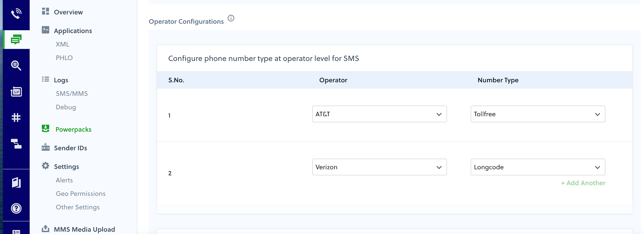This screenshot has height=234, width=644.
Task: Expand the AT&T operator dropdown
Action: pos(379,114)
